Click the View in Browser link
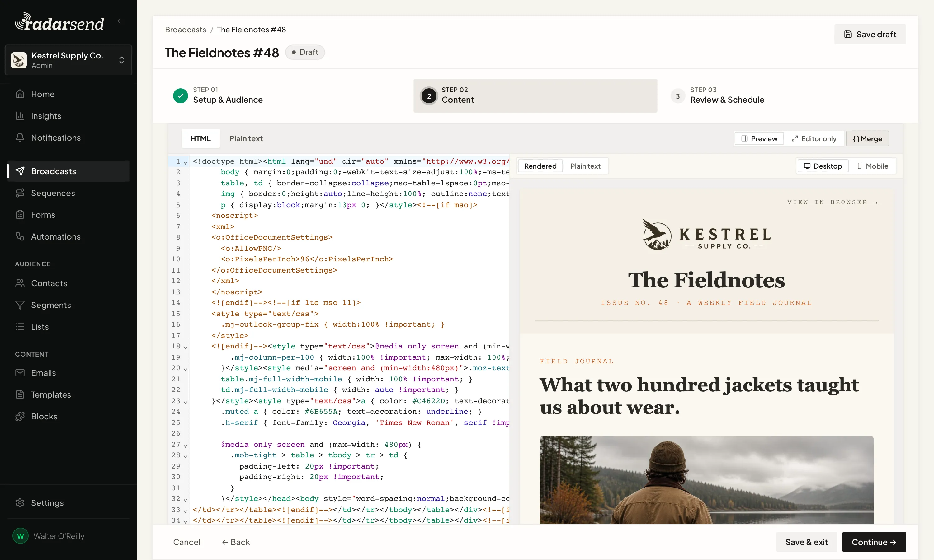The image size is (934, 560). click(x=833, y=202)
